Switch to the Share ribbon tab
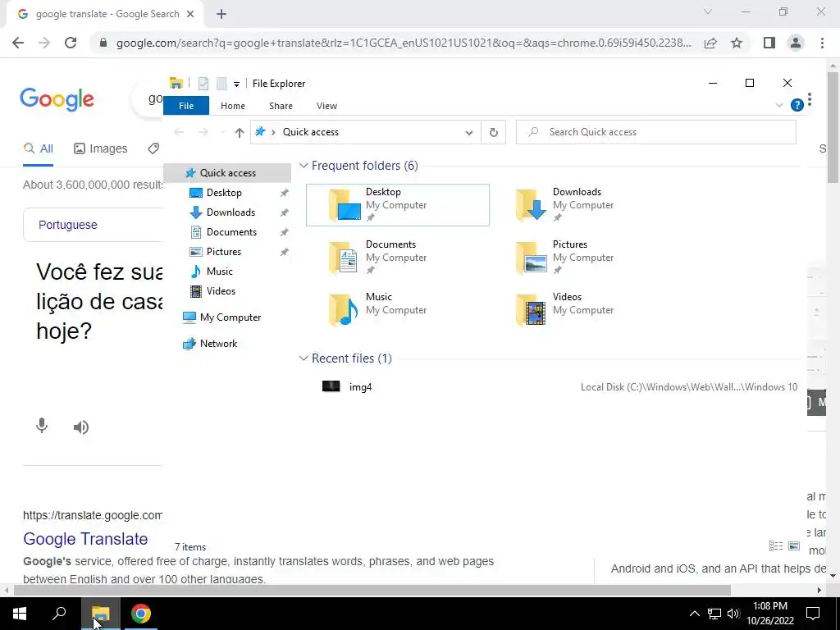 (281, 106)
